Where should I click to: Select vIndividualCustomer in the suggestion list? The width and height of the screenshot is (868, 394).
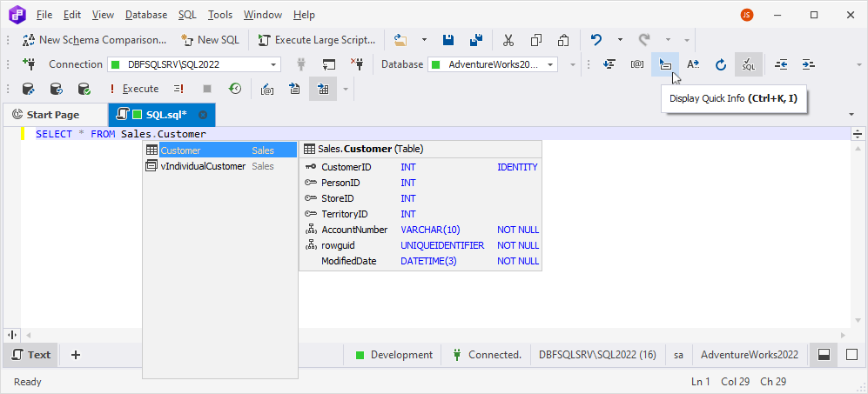(219, 166)
